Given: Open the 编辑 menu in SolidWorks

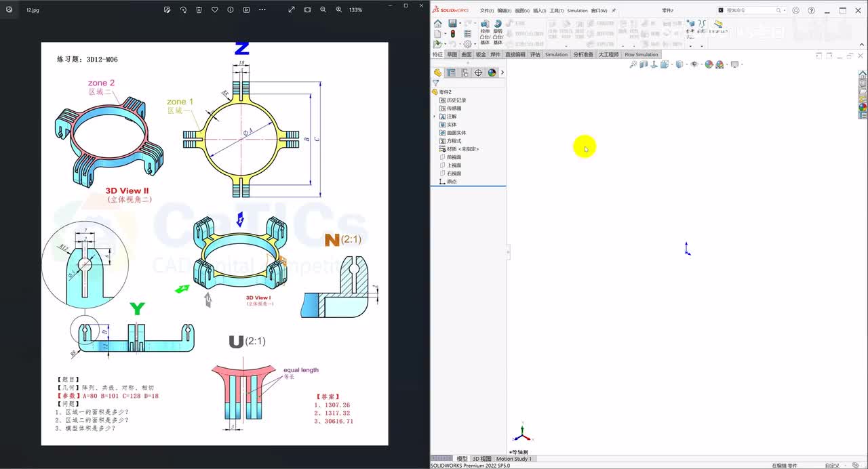Looking at the screenshot, I should pos(504,11).
